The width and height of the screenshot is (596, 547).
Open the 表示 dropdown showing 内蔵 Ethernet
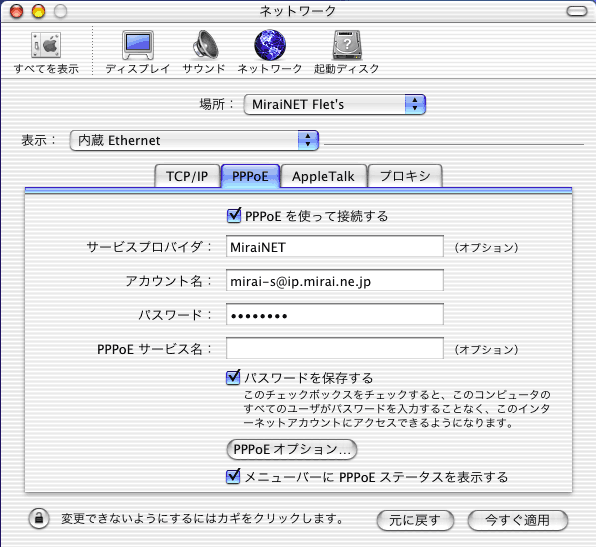pyautogui.click(x=194, y=140)
